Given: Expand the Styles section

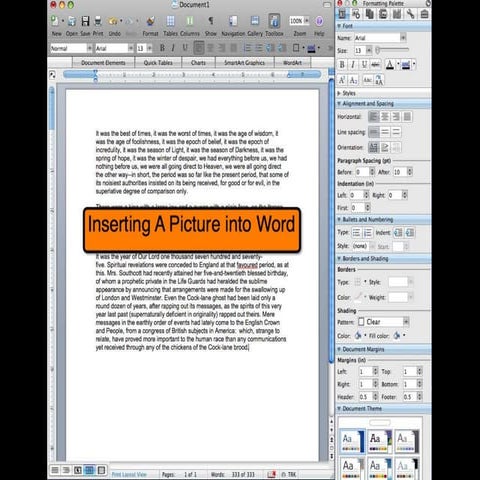Looking at the screenshot, I should point(339,93).
